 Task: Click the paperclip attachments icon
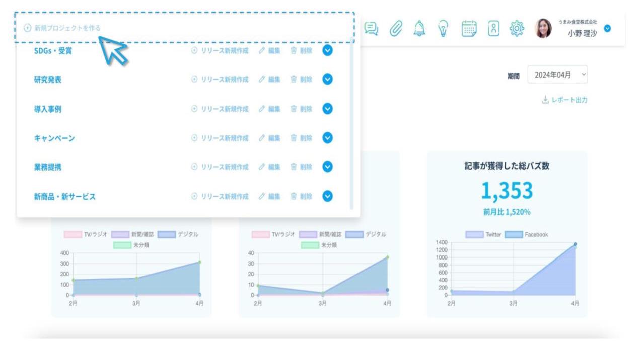click(395, 29)
